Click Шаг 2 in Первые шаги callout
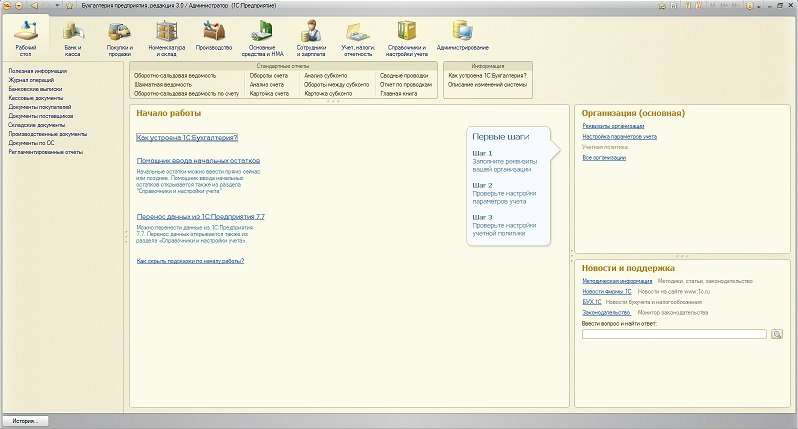 [482, 185]
